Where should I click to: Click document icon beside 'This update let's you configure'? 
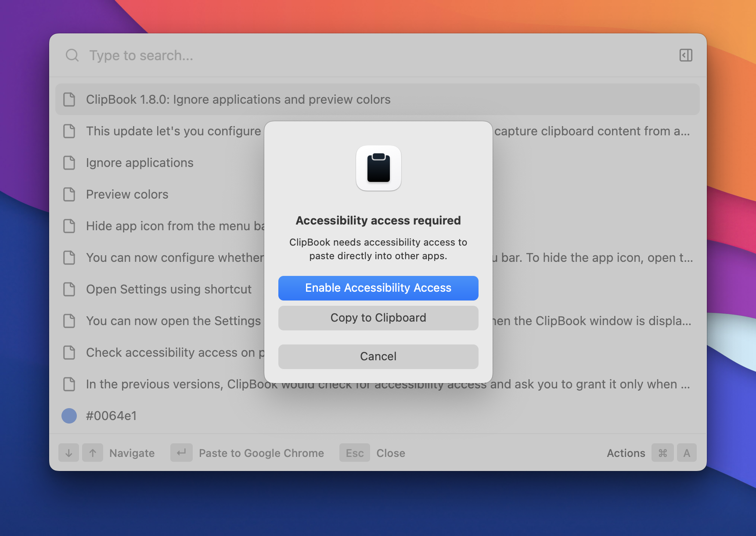point(69,131)
